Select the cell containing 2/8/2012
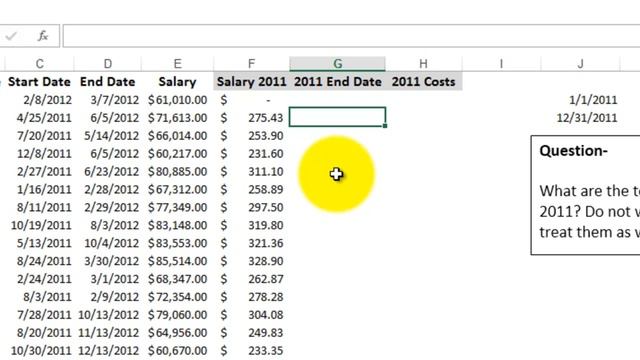Viewport: 640px width, 360px height. 39,100
